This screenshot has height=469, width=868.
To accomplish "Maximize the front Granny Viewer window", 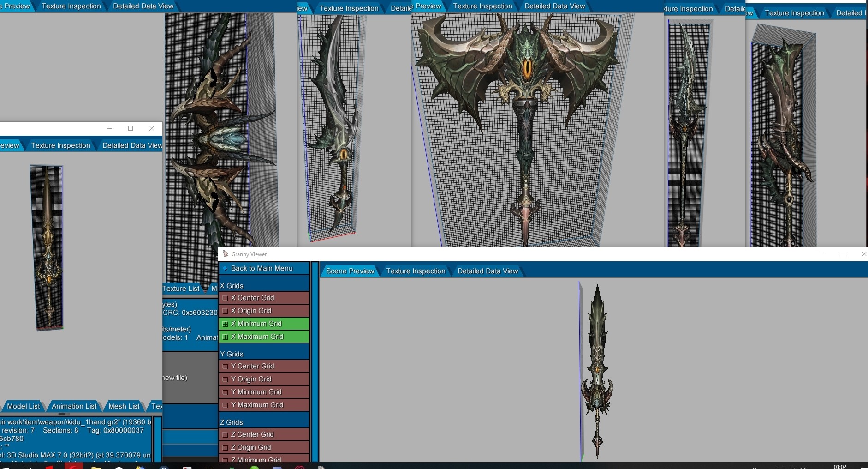I will (x=843, y=254).
